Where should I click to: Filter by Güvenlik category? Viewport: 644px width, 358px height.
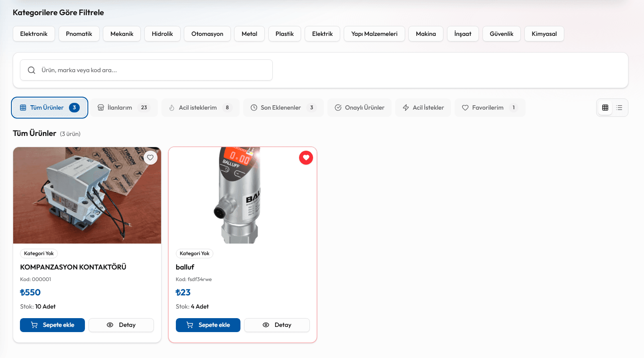(502, 34)
